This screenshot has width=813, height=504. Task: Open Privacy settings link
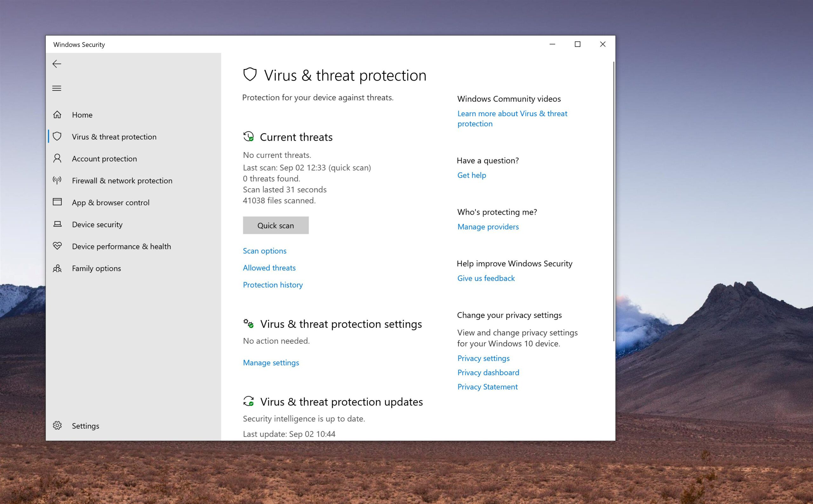pyautogui.click(x=483, y=358)
